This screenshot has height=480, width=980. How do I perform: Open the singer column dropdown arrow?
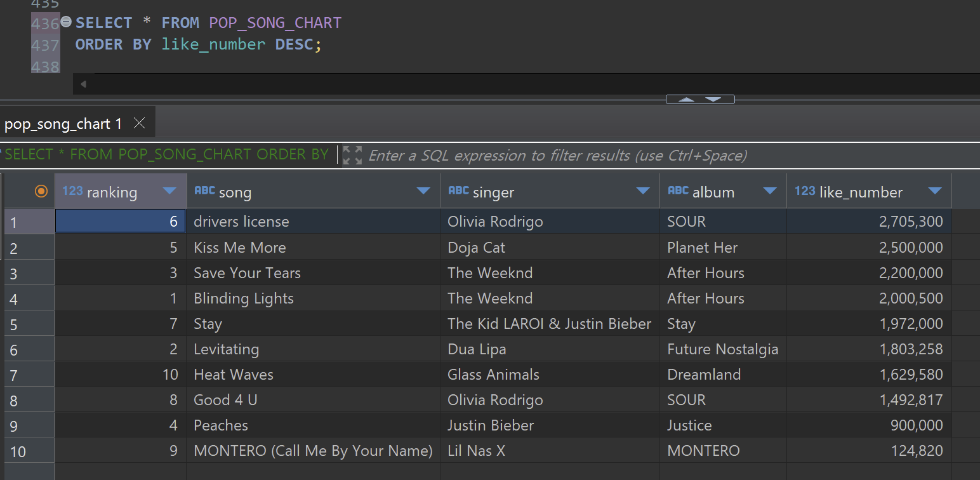pos(643,191)
